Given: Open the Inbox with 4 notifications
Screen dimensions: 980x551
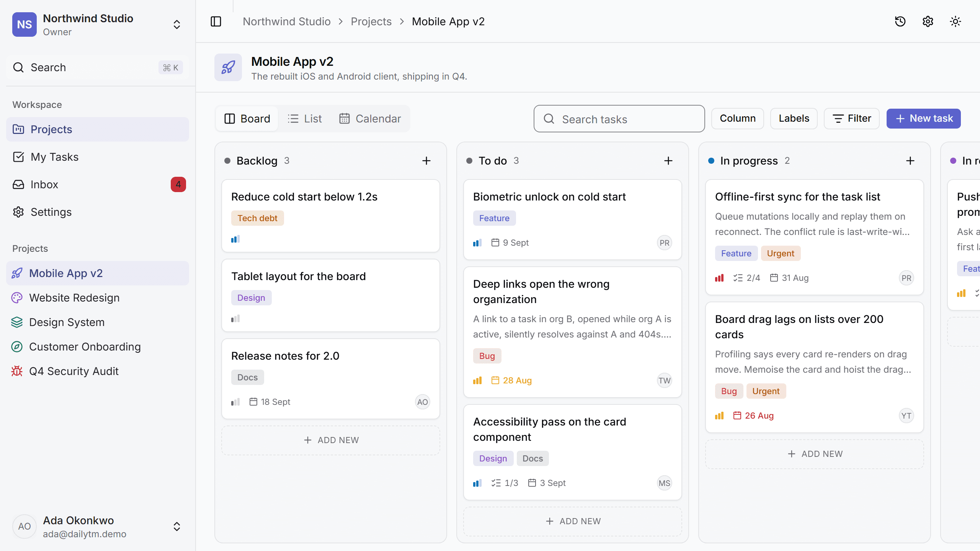Looking at the screenshot, I should (98, 184).
